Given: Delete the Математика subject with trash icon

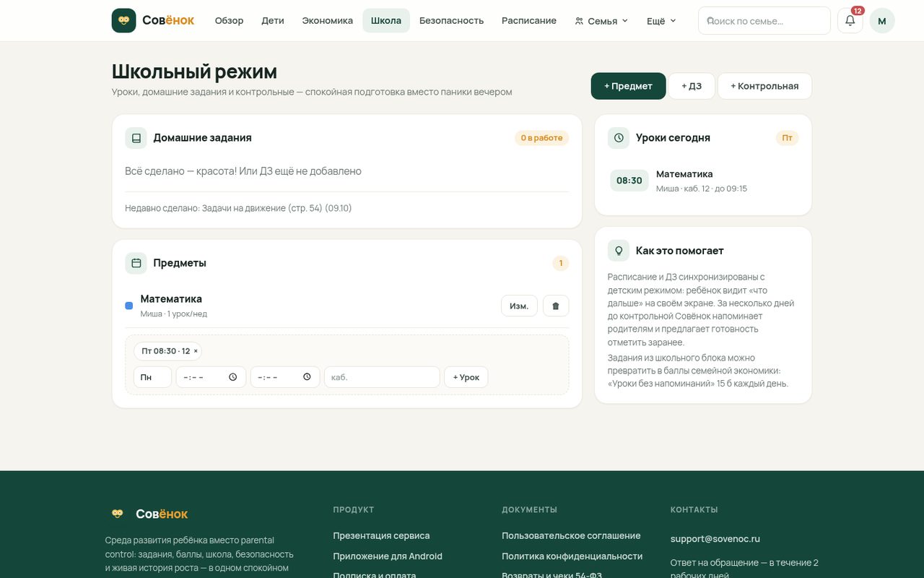Looking at the screenshot, I should click(556, 306).
